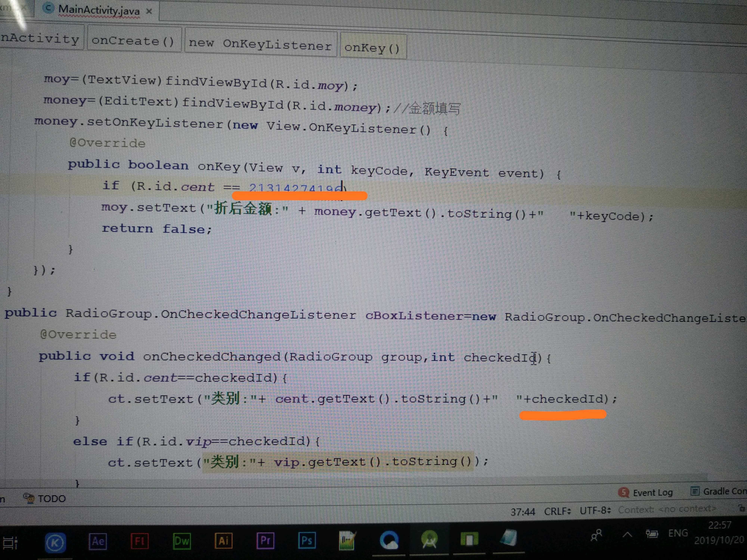Screen dimensions: 747x560
Task: Open the green box app in taskbar
Action: pyautogui.click(x=469, y=539)
